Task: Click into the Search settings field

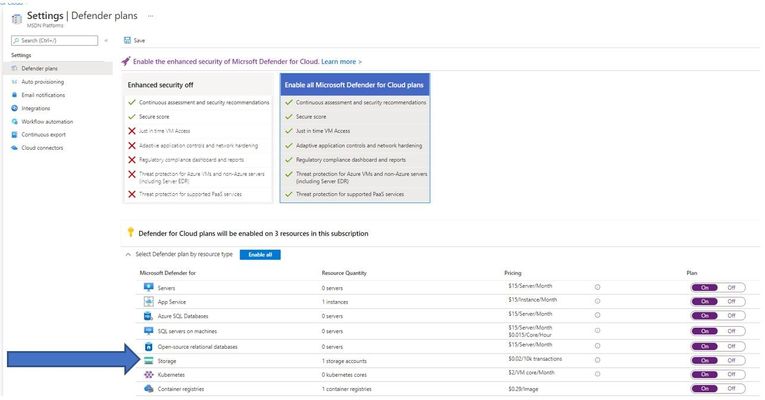Action: [55, 40]
